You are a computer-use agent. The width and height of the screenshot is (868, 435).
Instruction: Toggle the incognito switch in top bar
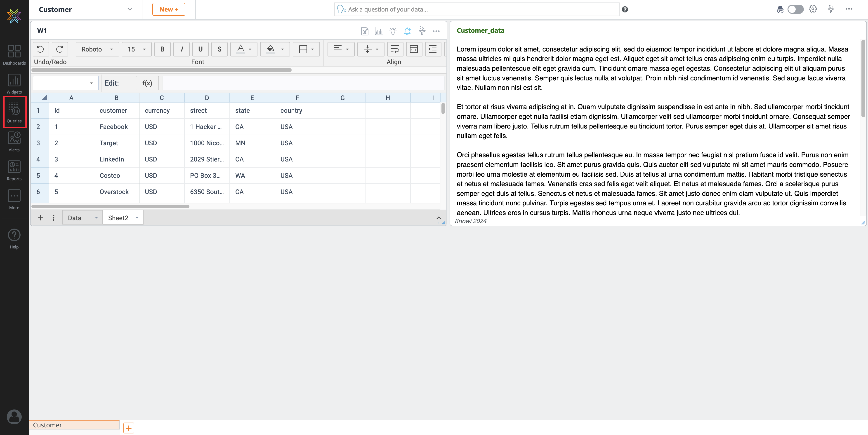point(795,9)
